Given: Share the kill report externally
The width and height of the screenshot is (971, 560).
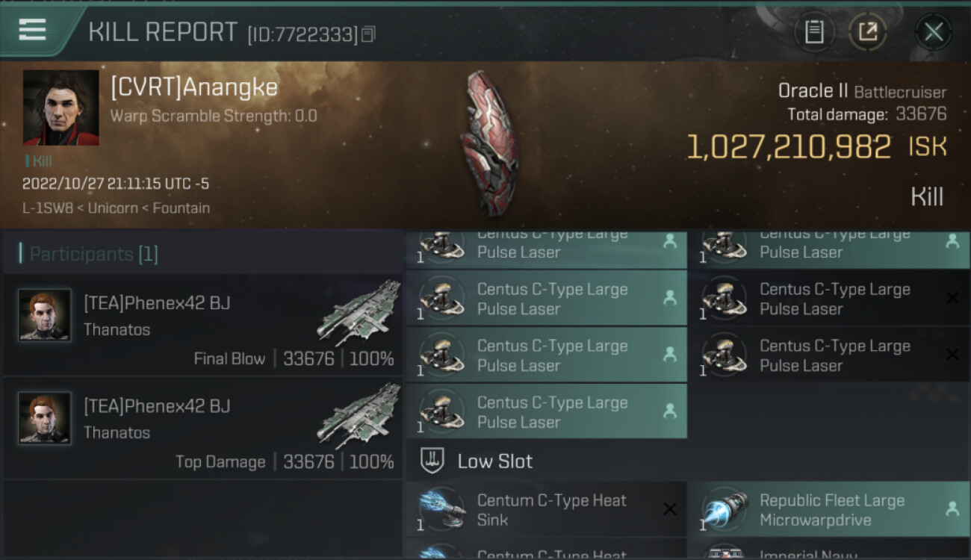Looking at the screenshot, I should click(x=867, y=32).
